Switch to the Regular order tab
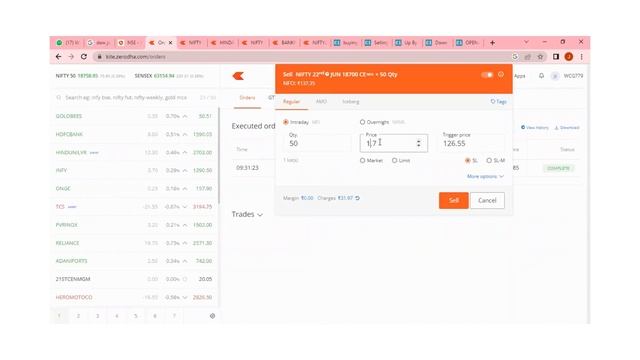This screenshot has height=360, width=640. (x=291, y=102)
